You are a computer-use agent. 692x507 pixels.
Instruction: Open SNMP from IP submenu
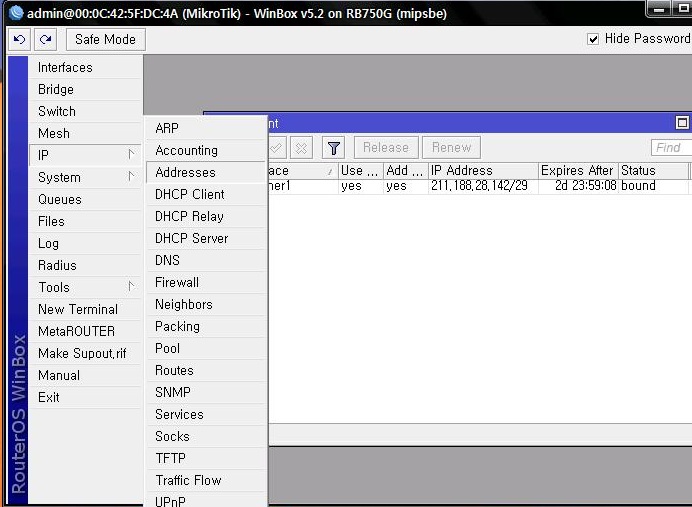click(206, 392)
